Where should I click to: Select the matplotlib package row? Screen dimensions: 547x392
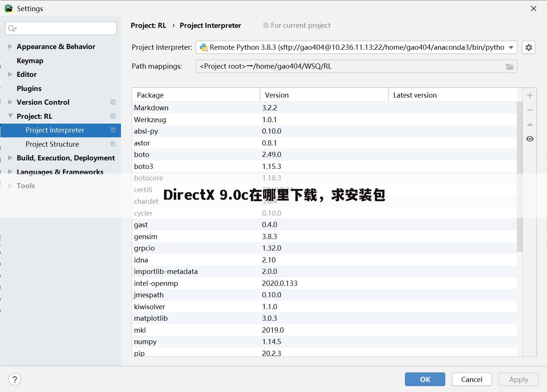pyautogui.click(x=324, y=318)
